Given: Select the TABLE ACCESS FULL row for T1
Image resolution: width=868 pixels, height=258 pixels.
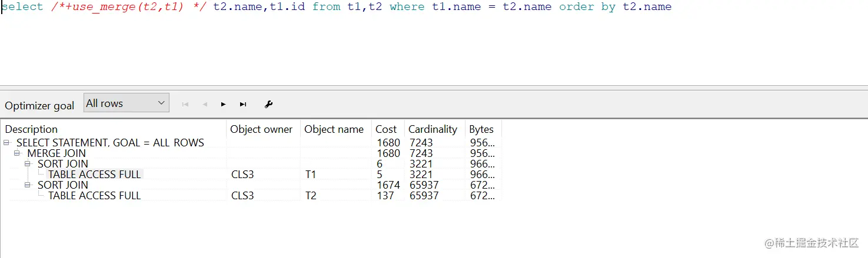Looking at the screenshot, I should tap(95, 175).
